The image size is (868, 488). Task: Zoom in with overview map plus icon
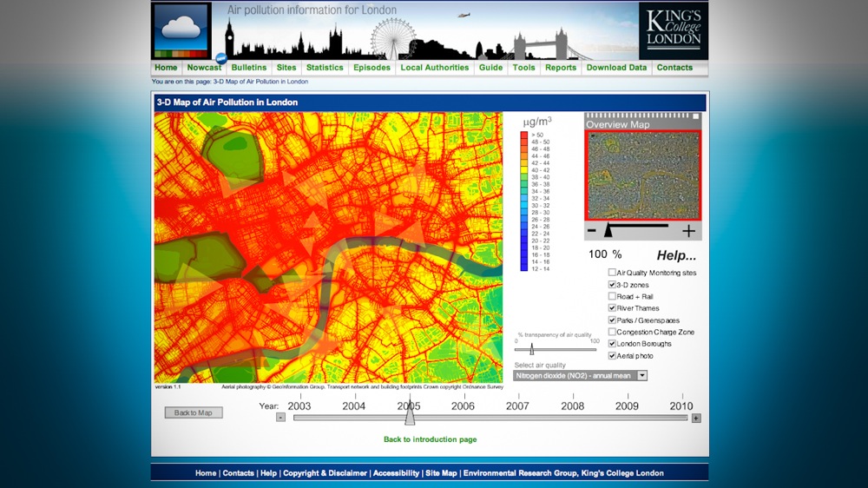(x=688, y=231)
